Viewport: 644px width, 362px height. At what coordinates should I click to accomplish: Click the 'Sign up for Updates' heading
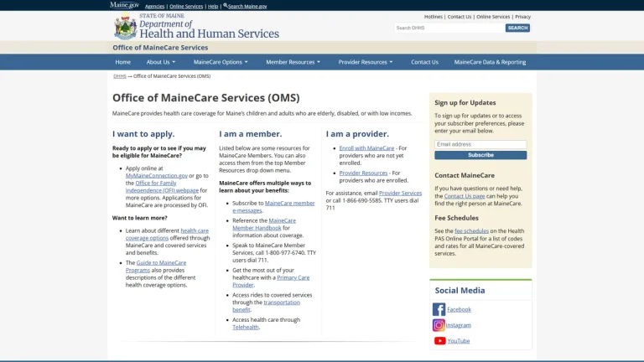point(465,102)
